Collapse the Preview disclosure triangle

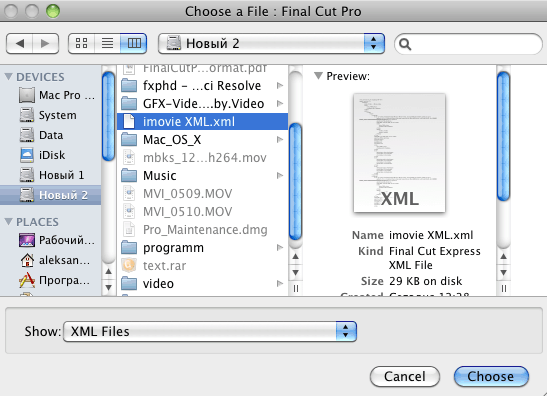pos(318,76)
